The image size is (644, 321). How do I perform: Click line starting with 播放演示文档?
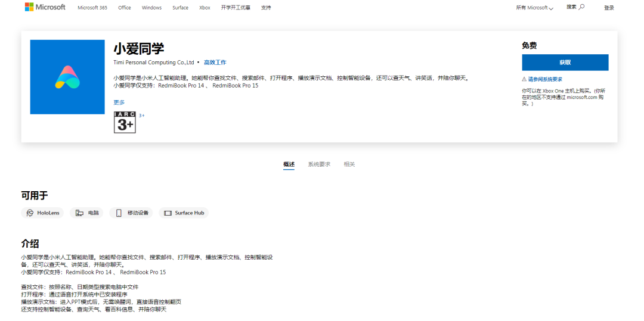click(x=101, y=302)
